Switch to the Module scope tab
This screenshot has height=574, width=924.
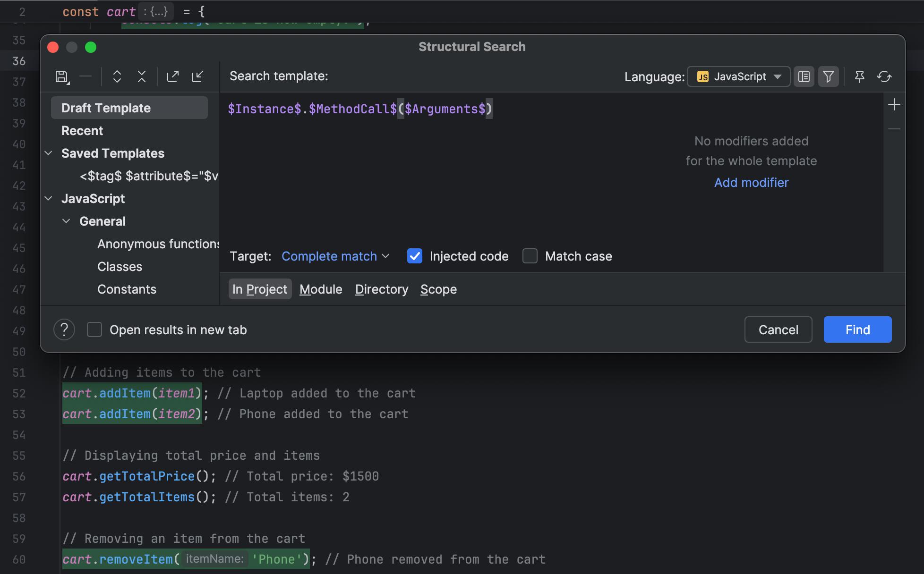click(321, 289)
